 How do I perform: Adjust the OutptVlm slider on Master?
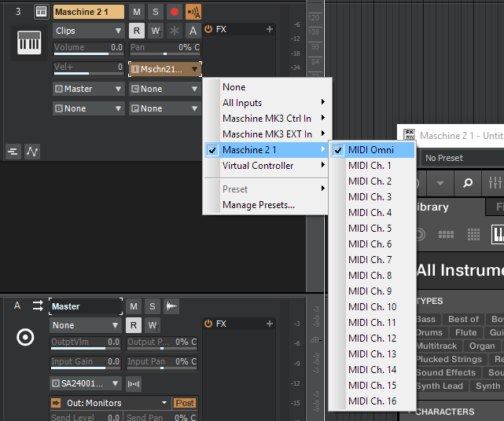(x=86, y=343)
